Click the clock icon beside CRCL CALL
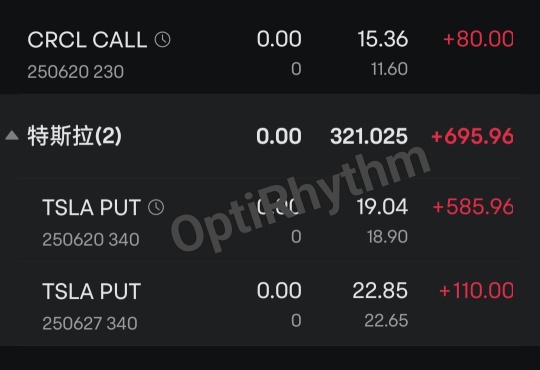Screen dimensions: 540x370 coord(163,40)
